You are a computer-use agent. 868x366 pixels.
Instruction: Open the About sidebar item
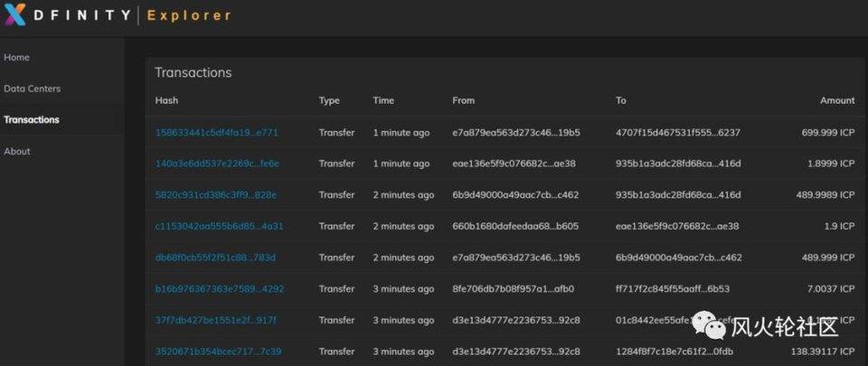pos(17,152)
